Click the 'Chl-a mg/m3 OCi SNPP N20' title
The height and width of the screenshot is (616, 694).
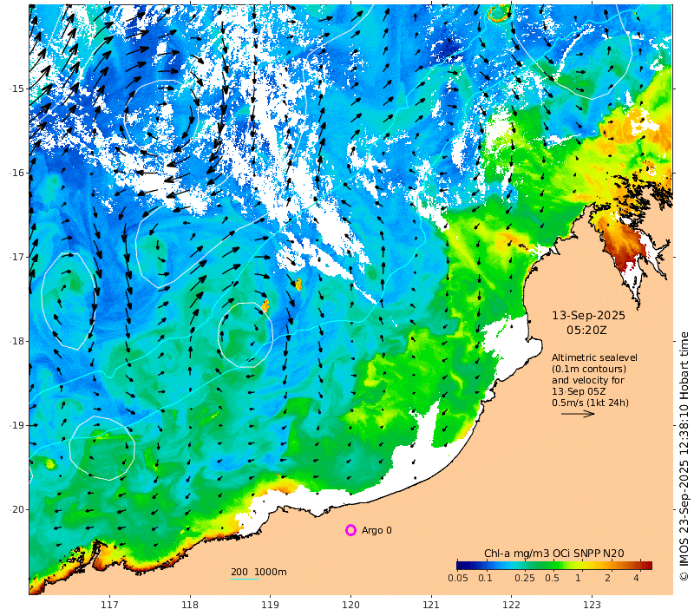pos(554,554)
